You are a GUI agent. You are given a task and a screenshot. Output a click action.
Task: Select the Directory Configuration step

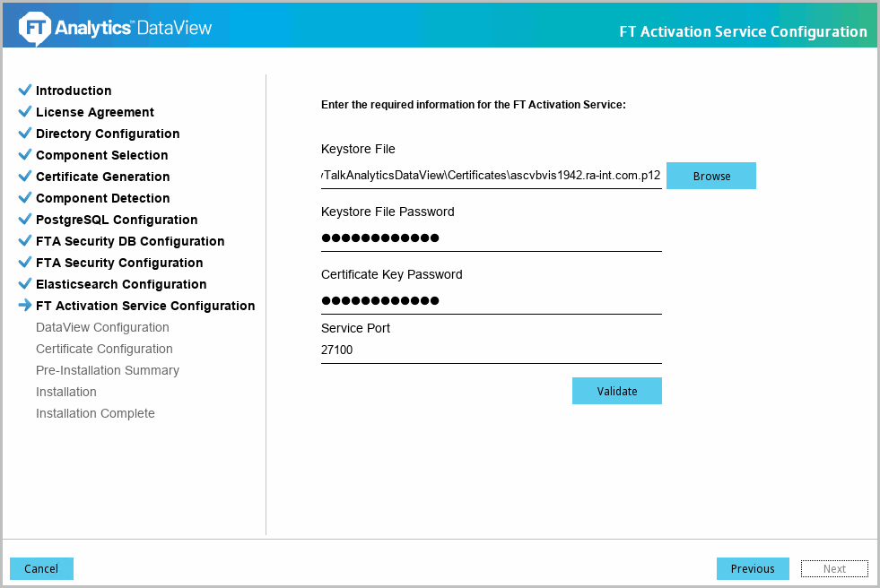[108, 134]
